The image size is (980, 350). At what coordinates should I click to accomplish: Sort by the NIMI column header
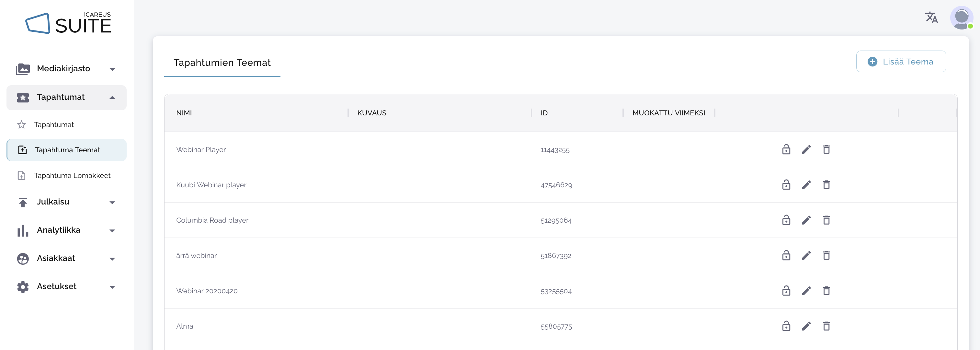coord(184,113)
